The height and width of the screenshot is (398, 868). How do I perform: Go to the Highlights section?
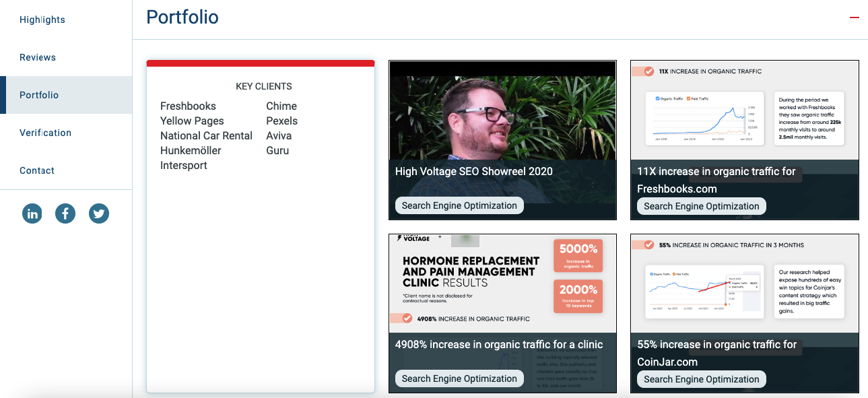coord(42,20)
